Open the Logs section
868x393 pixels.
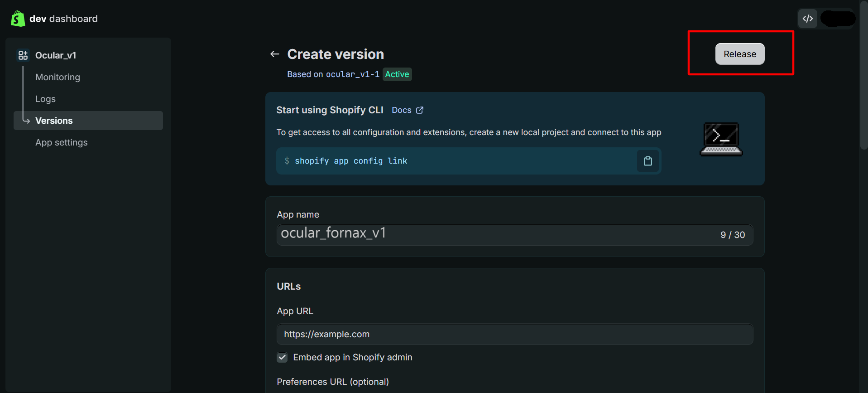(x=45, y=99)
